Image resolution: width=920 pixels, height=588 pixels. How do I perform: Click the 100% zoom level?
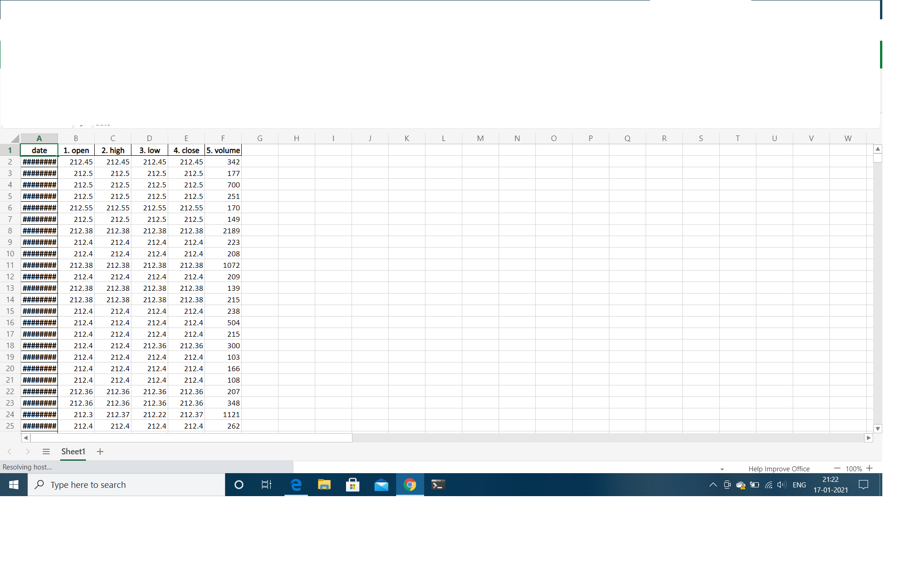[853, 469]
